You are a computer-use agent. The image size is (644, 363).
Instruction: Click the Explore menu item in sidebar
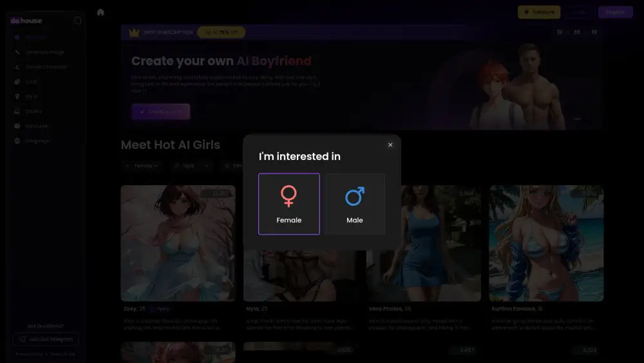36,37
